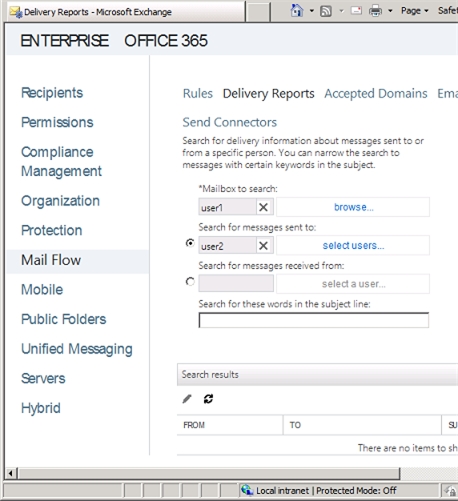Click the RSS feeds icon
The image size is (458, 501).
pyautogui.click(x=326, y=11)
